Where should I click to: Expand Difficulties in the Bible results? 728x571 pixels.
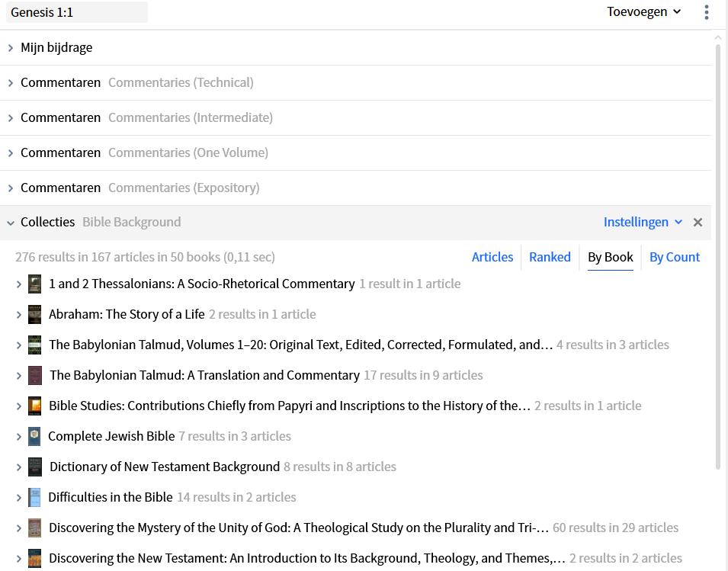tap(18, 498)
